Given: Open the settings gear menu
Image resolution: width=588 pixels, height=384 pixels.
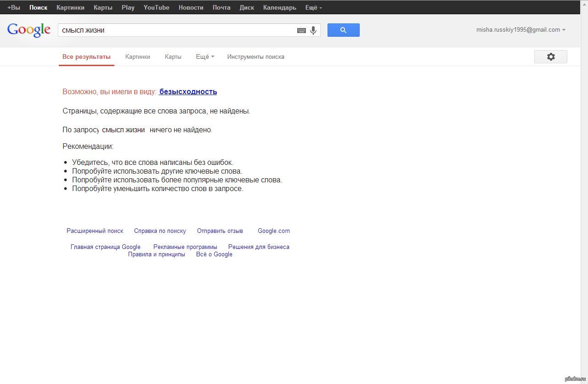Looking at the screenshot, I should (x=550, y=56).
